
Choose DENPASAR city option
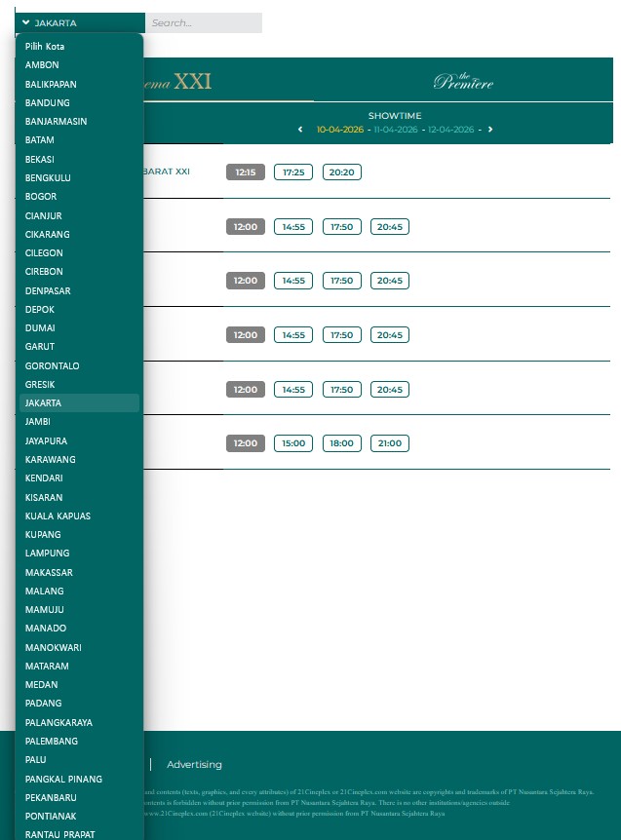79,290
